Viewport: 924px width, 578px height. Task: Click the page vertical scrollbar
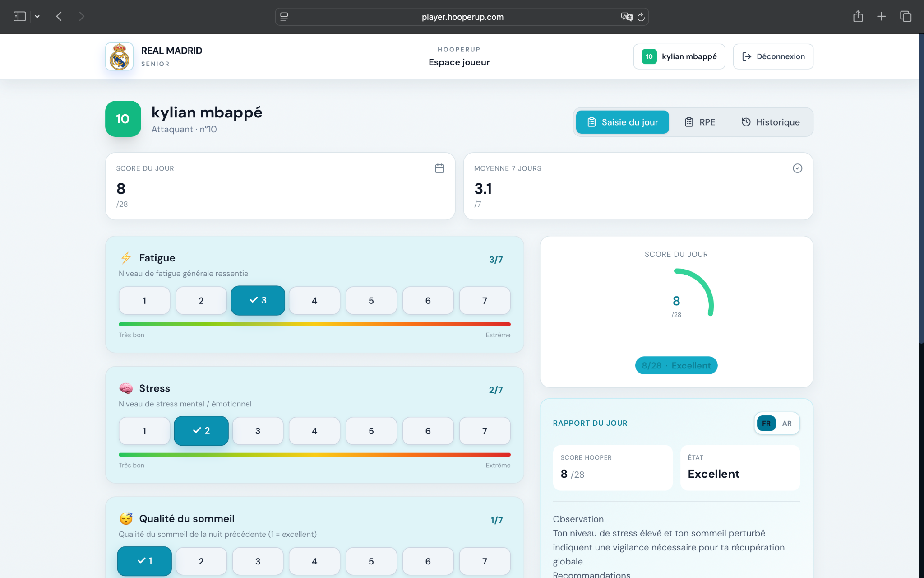coord(921,190)
